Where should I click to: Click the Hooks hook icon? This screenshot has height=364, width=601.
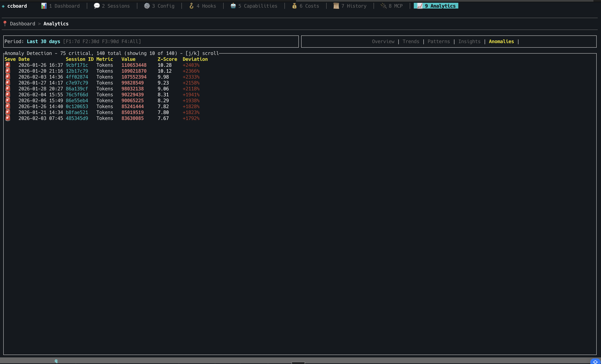click(191, 6)
